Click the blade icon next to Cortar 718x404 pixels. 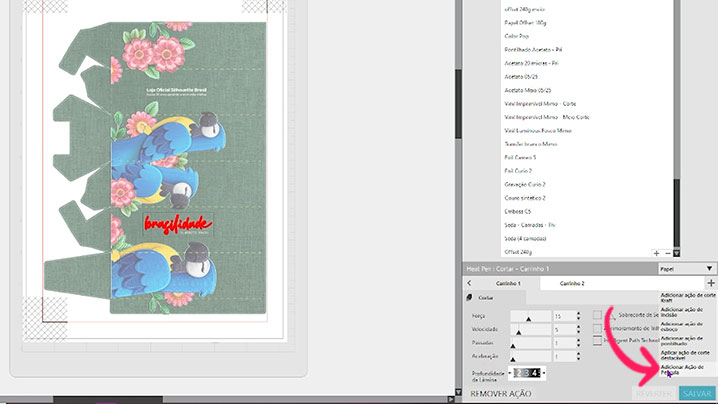pos(469,298)
